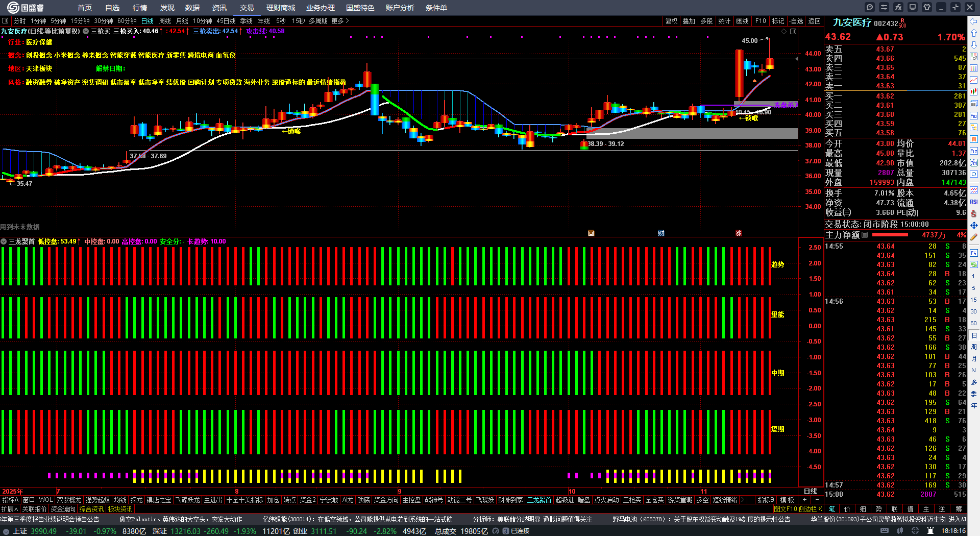Open the 资金流向 panel button
The width and height of the screenshot is (980, 536).
pos(63,509)
